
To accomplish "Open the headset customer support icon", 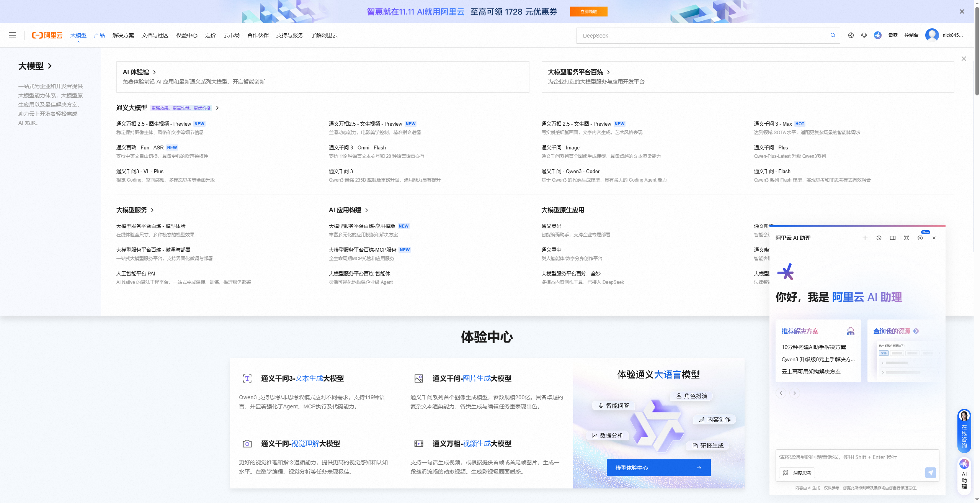I will click(864, 35).
